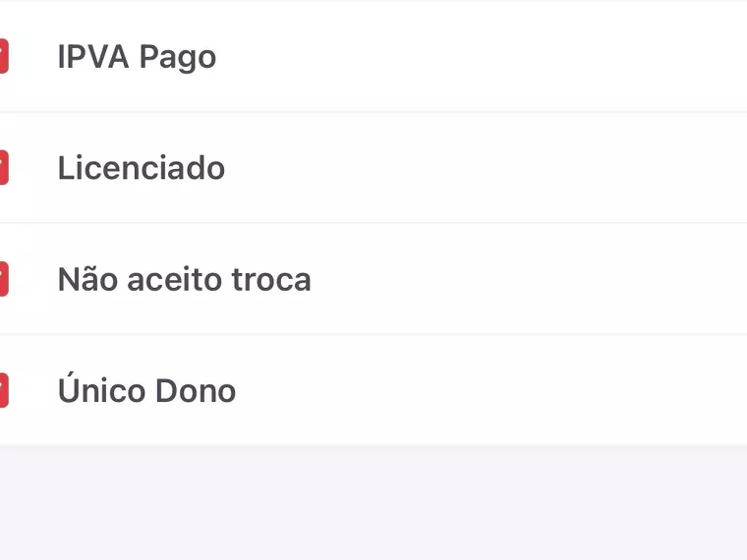747x560 pixels.
Task: Choose the Não aceito troca label
Action: click(x=184, y=280)
